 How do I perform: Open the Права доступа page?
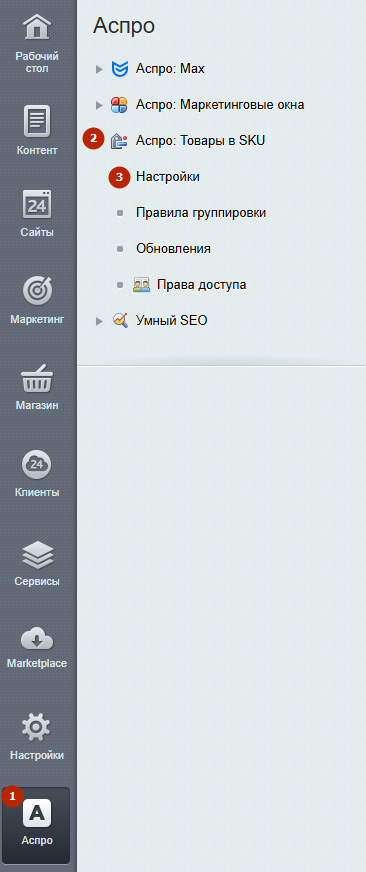[x=201, y=285]
